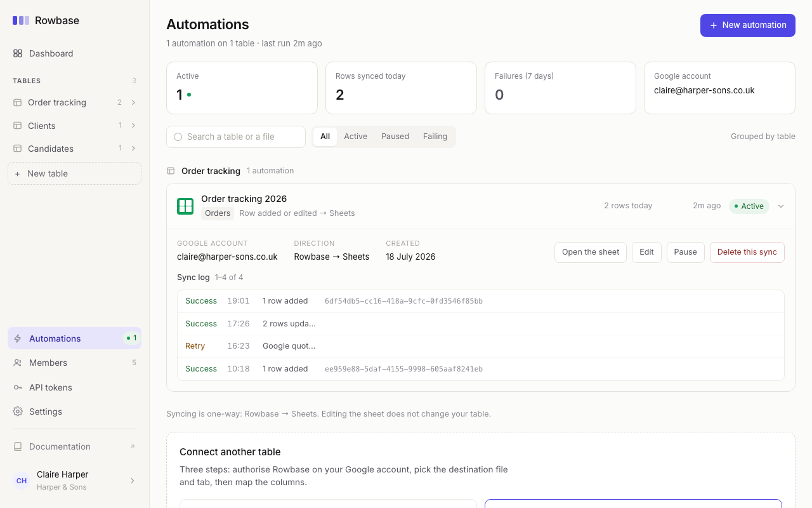Screen dimensions: 812x508
Task: Click the Rows synced today card
Action: click(x=401, y=88)
